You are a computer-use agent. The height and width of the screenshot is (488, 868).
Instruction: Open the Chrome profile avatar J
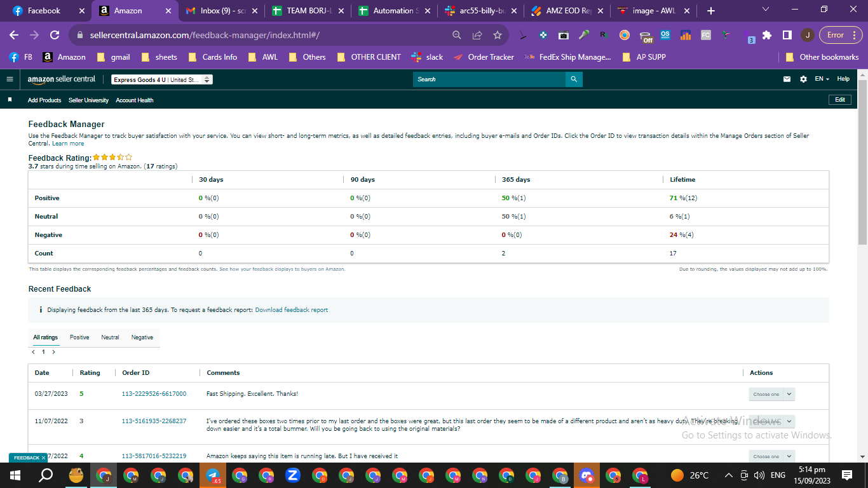coord(807,35)
